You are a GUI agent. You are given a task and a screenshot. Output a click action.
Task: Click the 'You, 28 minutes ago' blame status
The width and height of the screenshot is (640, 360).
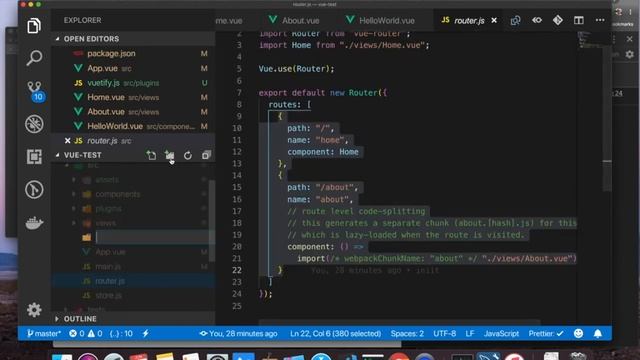click(238, 333)
